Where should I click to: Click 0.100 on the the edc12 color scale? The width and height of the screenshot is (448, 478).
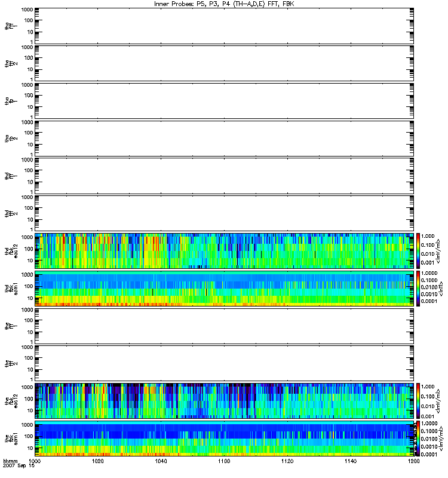pyautogui.click(x=428, y=396)
